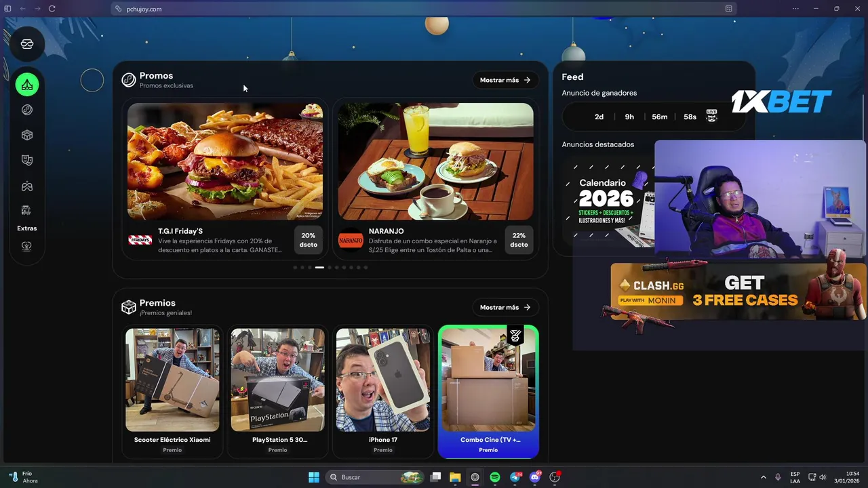Select the last carousel dot
The width and height of the screenshot is (868, 488).
(x=366, y=268)
